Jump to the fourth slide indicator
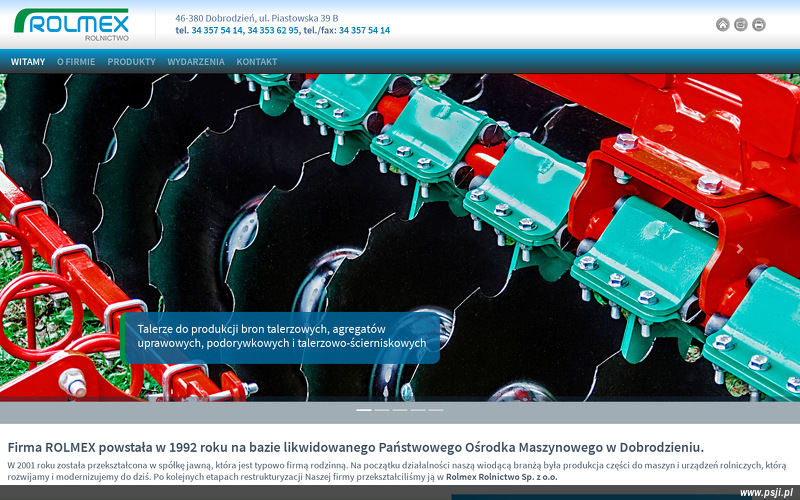The image size is (800, 500). pos(418,410)
